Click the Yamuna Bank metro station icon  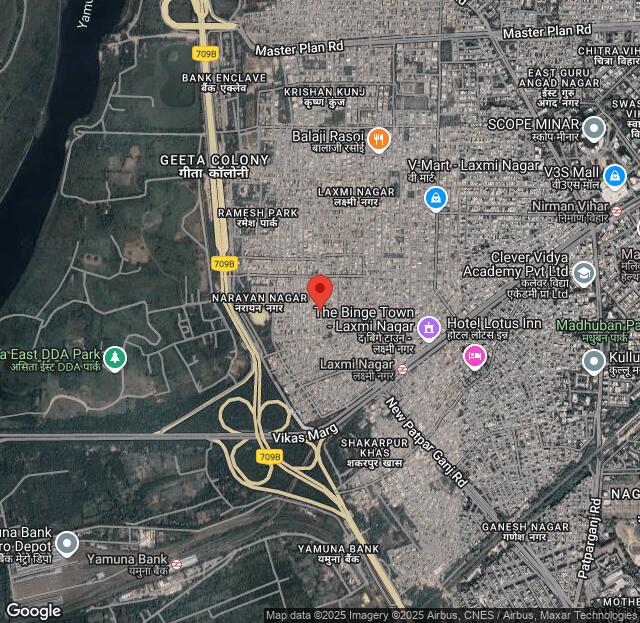tap(176, 564)
